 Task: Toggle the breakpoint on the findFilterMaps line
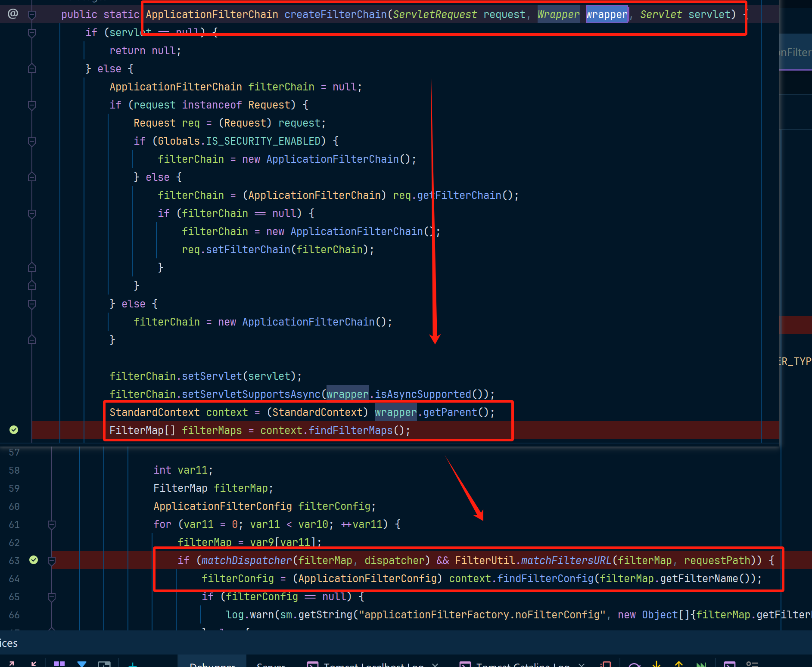click(14, 430)
